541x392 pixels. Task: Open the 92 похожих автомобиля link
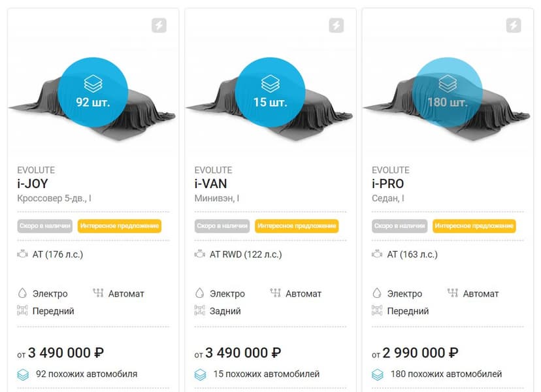[x=95, y=374]
